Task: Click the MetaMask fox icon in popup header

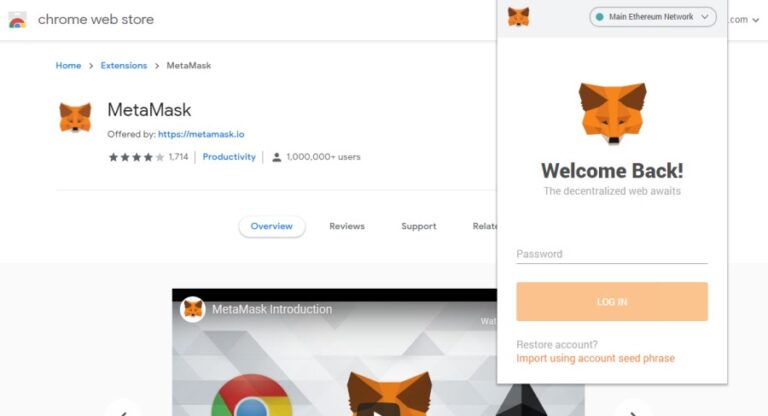Action: click(518, 17)
